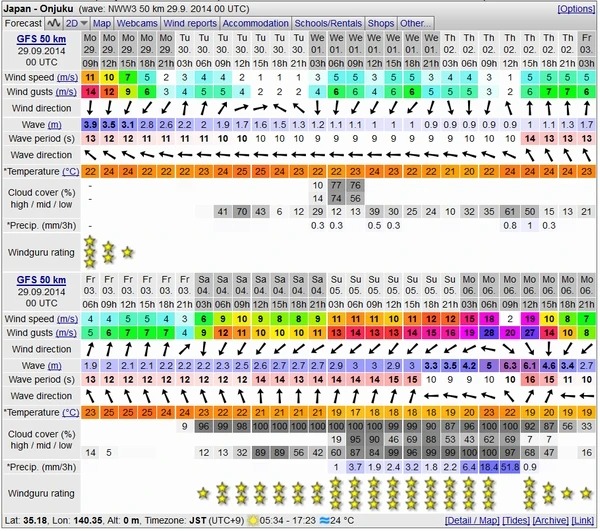This screenshot has width=600, height=531.
Task: Click the single-star rating for Mo 29. 15h
Action: 127,252
